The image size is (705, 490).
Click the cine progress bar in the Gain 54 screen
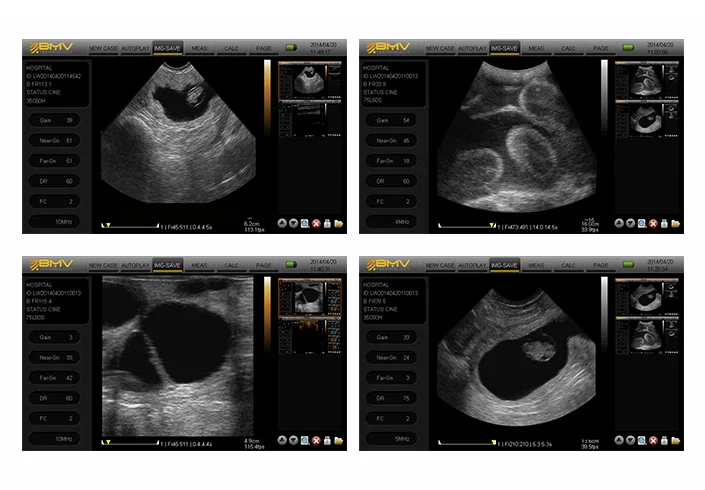point(468,225)
